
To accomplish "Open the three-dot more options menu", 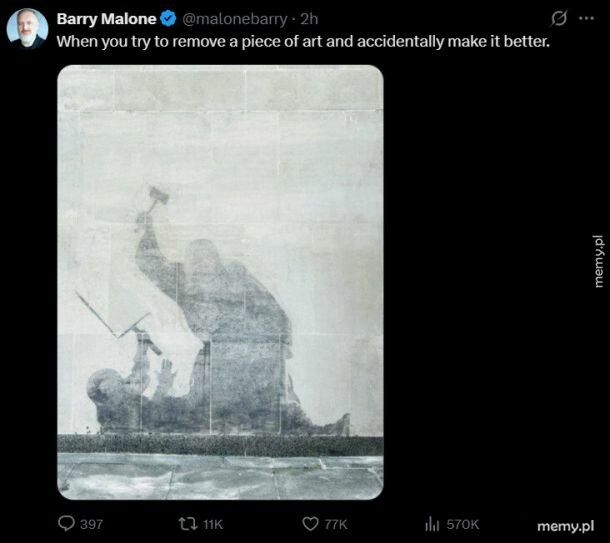I will click(x=586, y=19).
